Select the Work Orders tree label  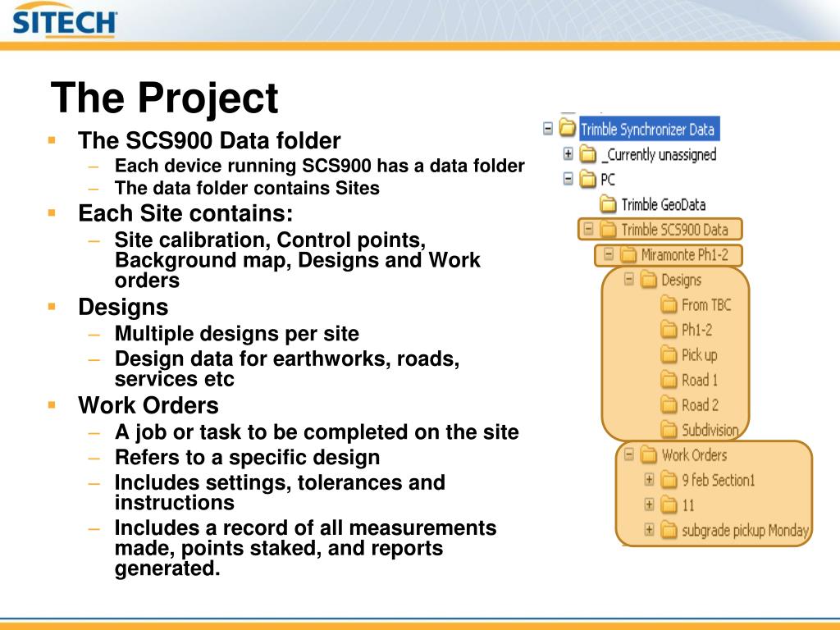click(x=694, y=455)
